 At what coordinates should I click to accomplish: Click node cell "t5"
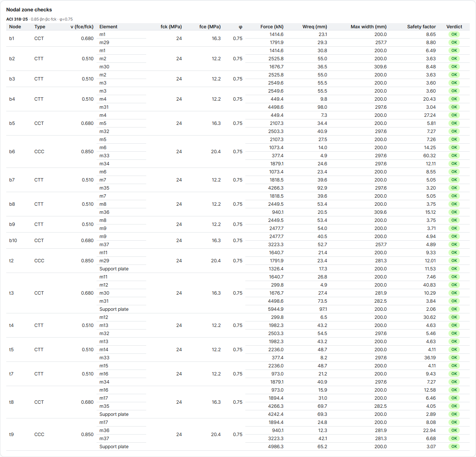click(11, 349)
